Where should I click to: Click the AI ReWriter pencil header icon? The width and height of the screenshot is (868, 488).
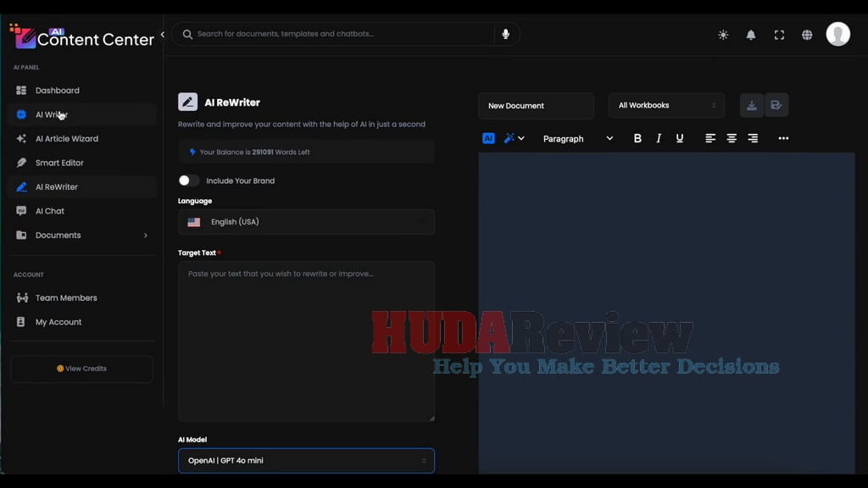coord(187,103)
